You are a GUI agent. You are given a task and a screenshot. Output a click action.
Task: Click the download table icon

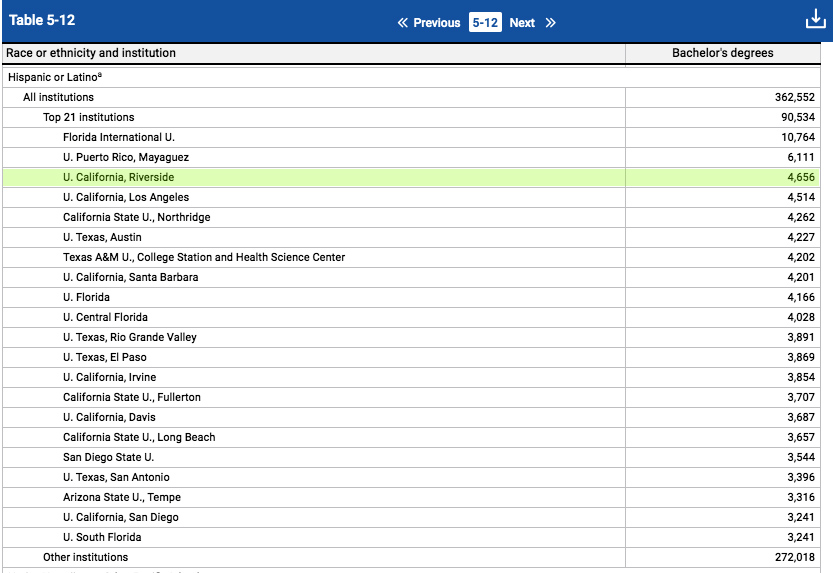point(815,19)
